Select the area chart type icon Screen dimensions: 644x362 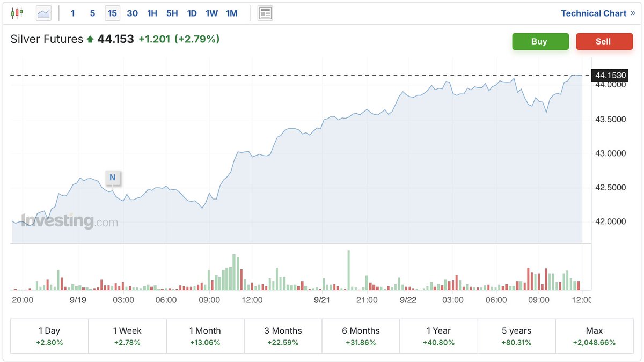click(43, 13)
